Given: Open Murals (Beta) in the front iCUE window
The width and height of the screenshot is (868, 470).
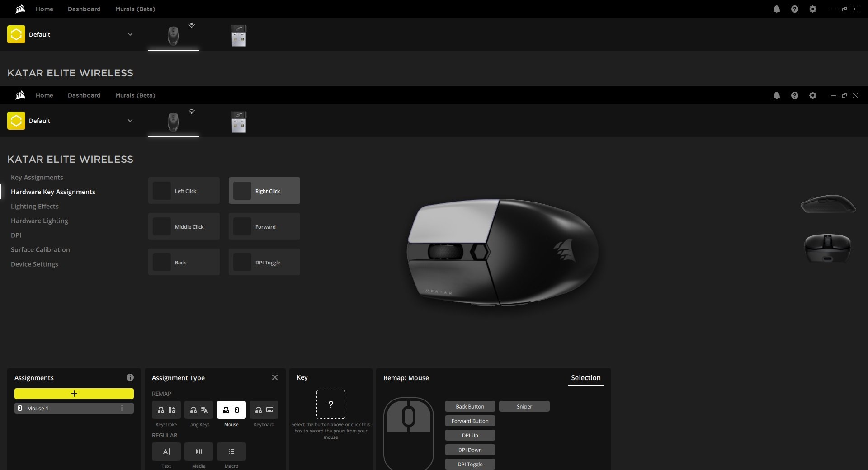Looking at the screenshot, I should pos(135,95).
